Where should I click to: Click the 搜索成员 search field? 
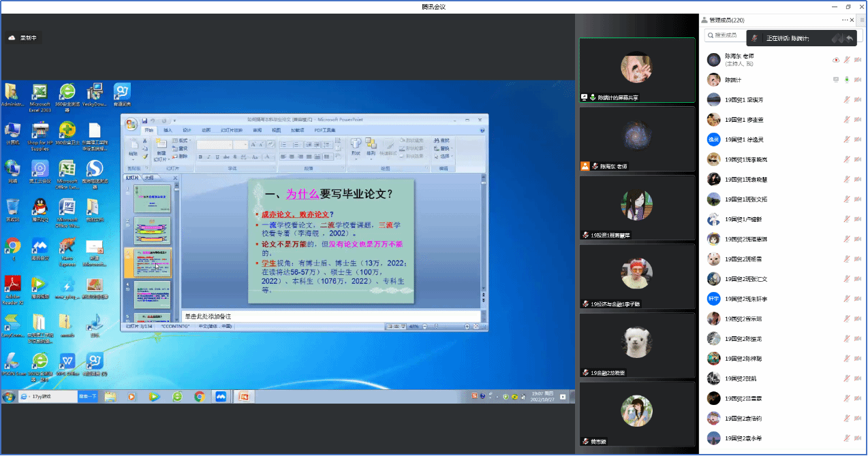tap(724, 35)
